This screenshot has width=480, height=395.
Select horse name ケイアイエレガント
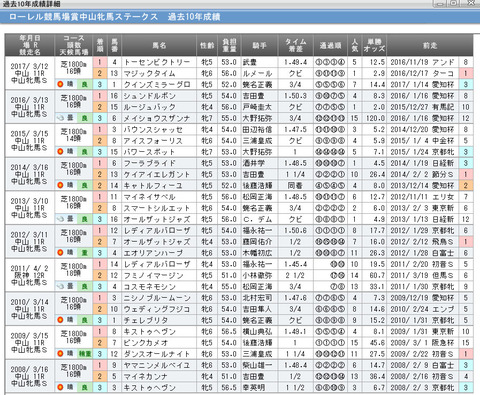[x=157, y=174]
